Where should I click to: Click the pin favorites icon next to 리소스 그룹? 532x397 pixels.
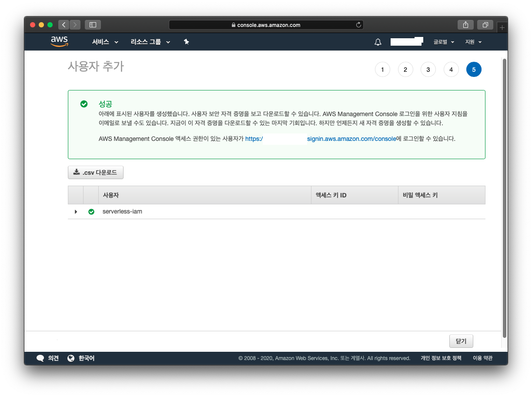tap(186, 42)
